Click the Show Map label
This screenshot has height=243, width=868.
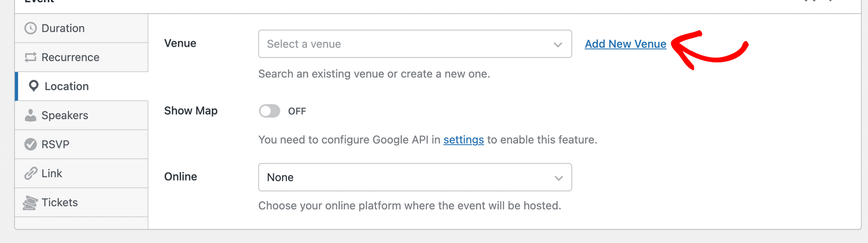click(191, 111)
